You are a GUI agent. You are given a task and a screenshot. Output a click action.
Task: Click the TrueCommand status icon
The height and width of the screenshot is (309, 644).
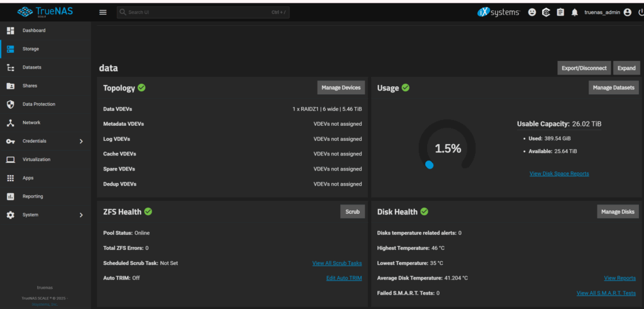pos(546,12)
